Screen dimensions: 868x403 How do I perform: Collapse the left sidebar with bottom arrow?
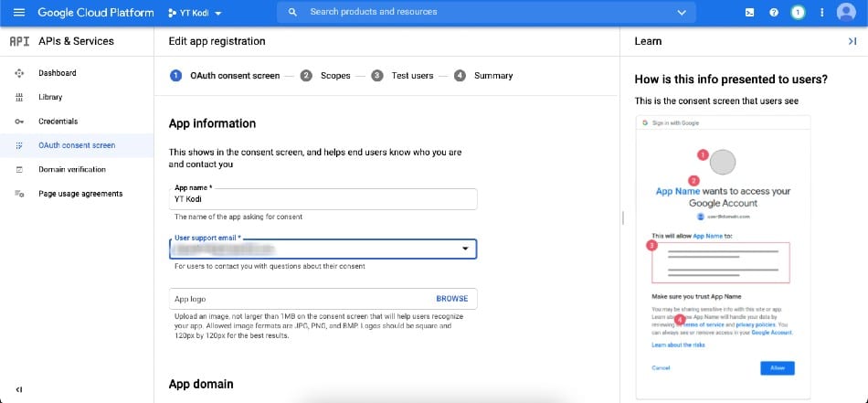[19, 389]
